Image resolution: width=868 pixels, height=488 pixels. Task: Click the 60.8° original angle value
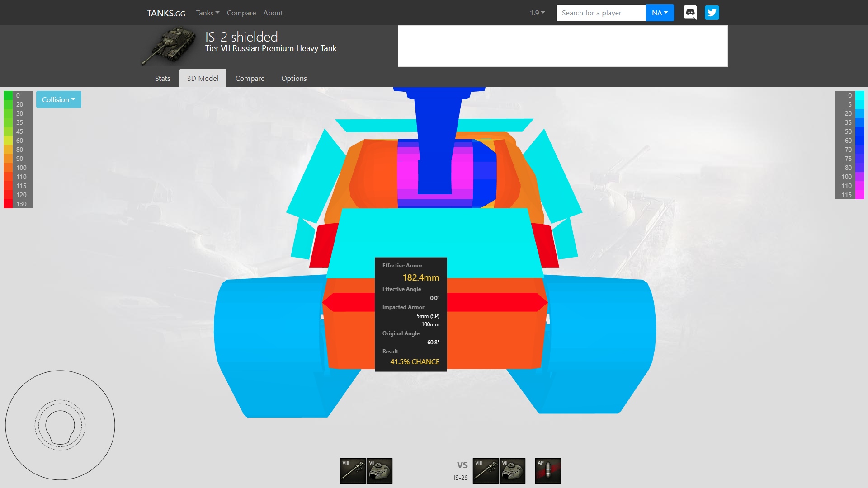click(x=433, y=342)
